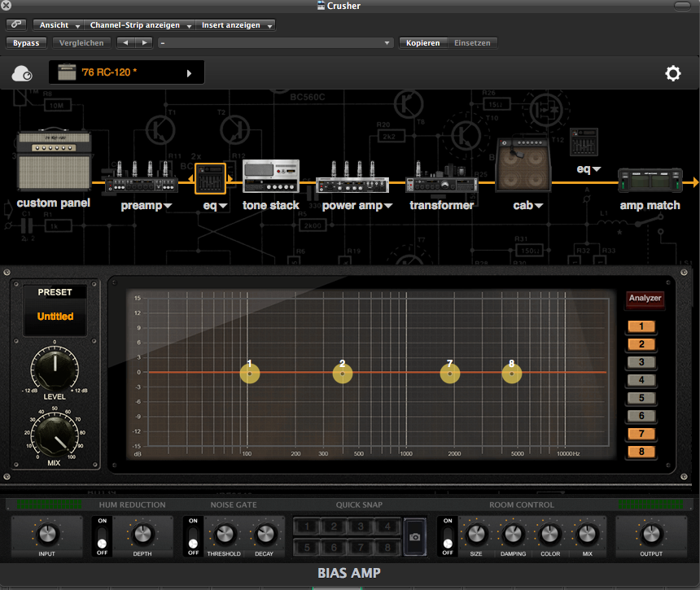Toggle EQ band 8 button
This screenshot has height=590, width=700.
tap(641, 452)
